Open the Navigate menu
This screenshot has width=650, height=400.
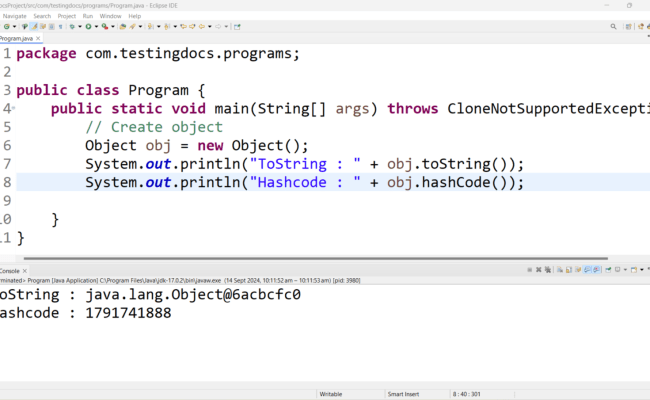point(15,16)
